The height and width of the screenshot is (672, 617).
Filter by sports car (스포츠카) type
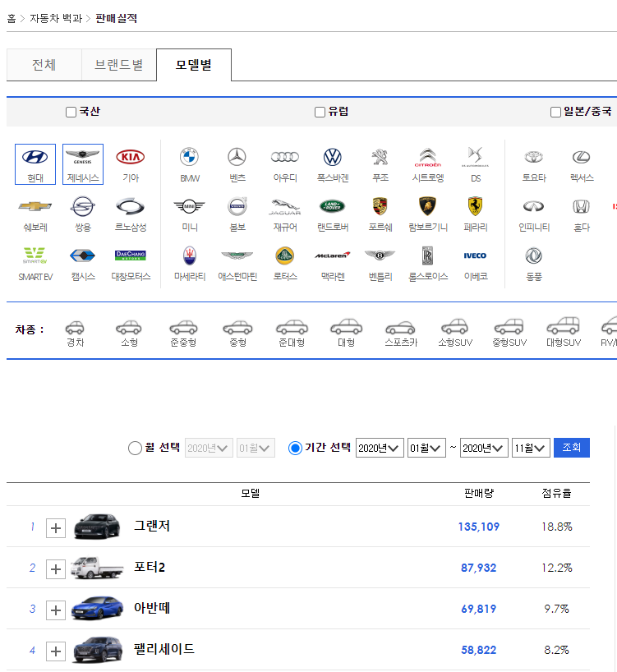pyautogui.click(x=401, y=333)
